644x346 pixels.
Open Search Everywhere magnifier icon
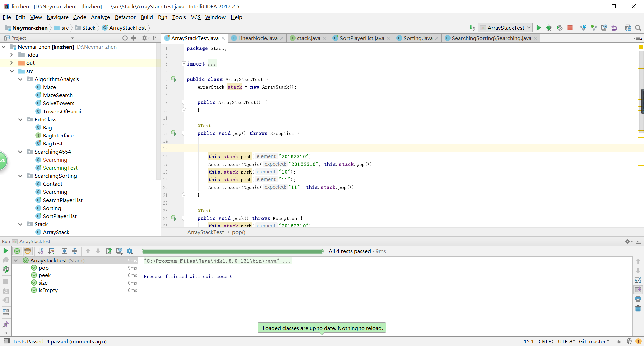(x=638, y=28)
